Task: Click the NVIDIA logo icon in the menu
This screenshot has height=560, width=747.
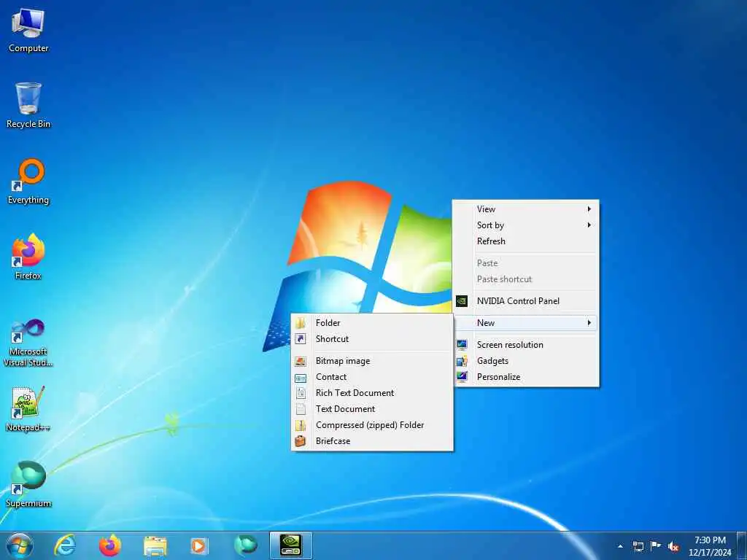Action: 462,301
